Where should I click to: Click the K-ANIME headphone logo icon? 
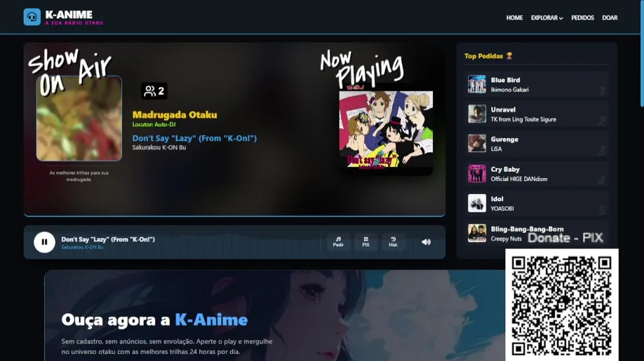coord(32,17)
